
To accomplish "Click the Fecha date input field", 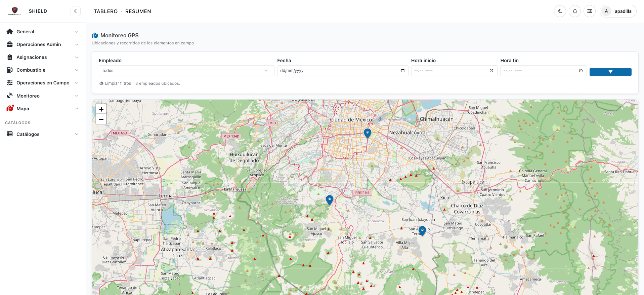I will (343, 71).
